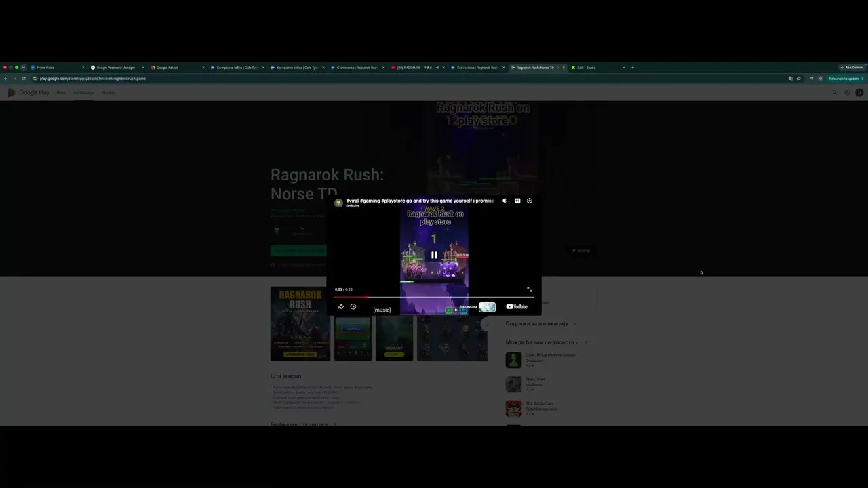Open the video on YouTube via logo

pyautogui.click(x=517, y=307)
